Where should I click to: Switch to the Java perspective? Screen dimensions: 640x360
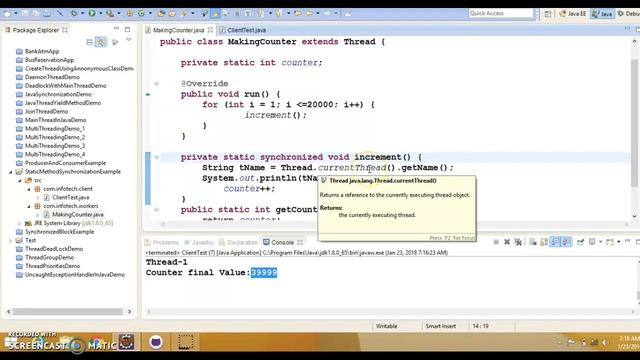coord(602,13)
